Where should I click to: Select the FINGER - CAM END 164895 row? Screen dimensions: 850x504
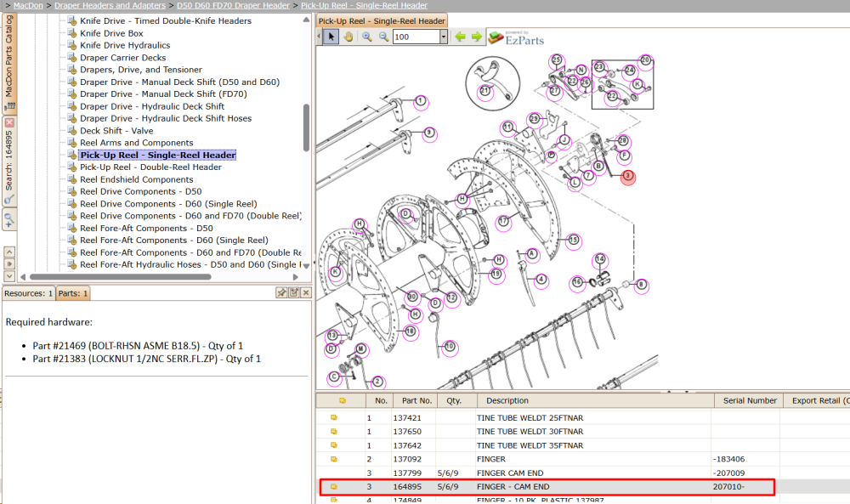[x=547, y=487]
